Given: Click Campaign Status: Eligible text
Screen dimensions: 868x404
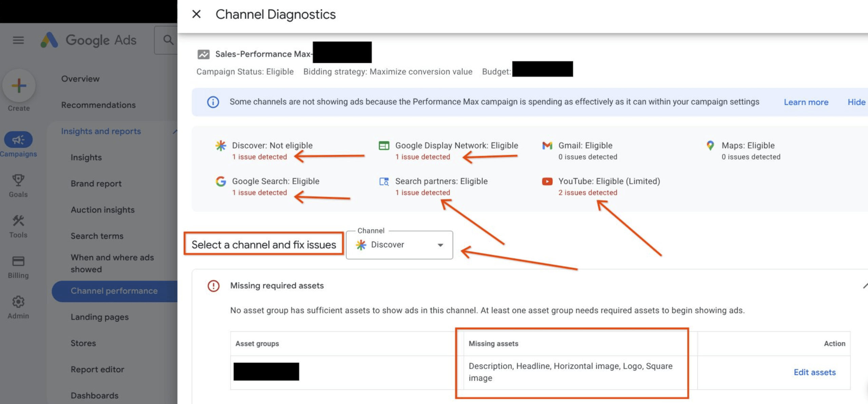Looking at the screenshot, I should pos(245,72).
